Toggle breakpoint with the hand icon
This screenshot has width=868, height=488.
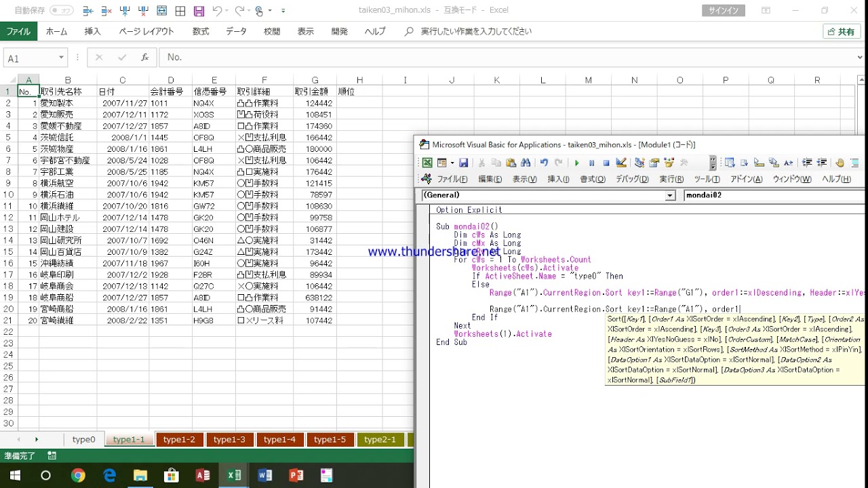tap(840, 163)
